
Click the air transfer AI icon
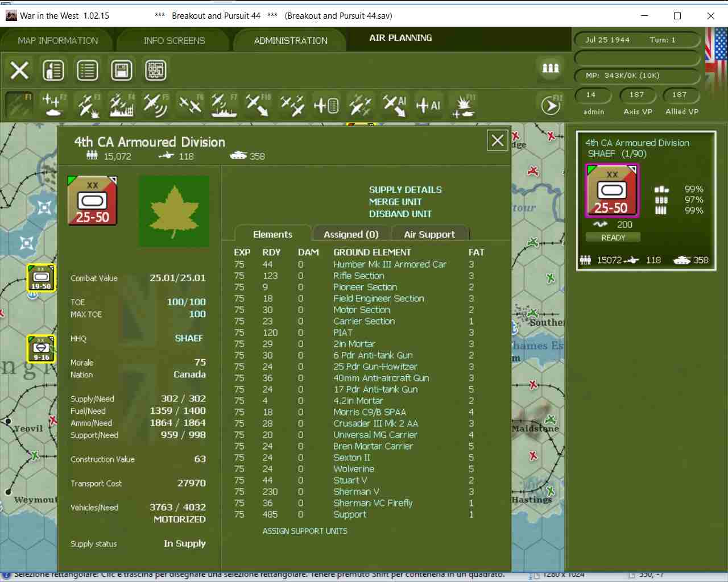coord(395,105)
